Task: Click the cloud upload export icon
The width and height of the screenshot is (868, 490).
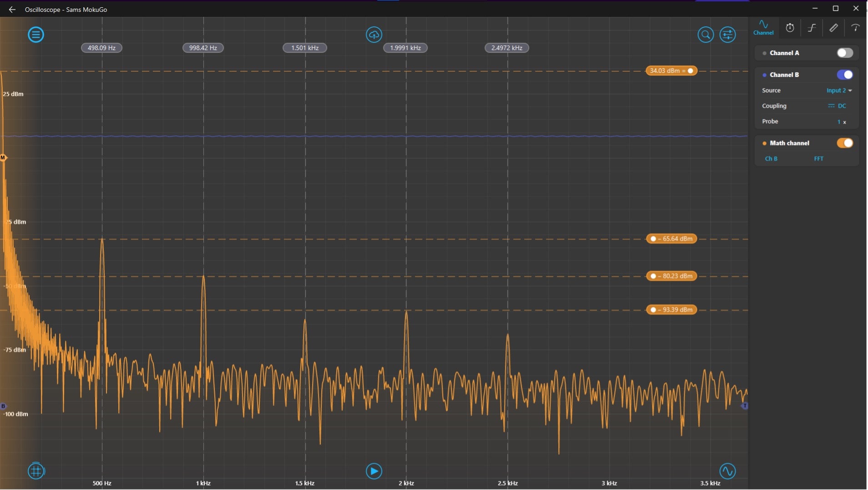Action: (x=373, y=35)
